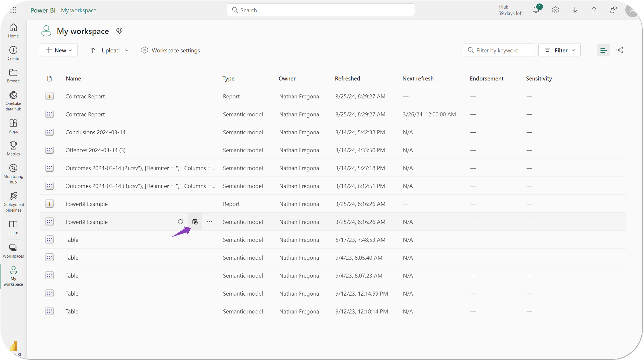Click the download icon in header

pos(575,10)
